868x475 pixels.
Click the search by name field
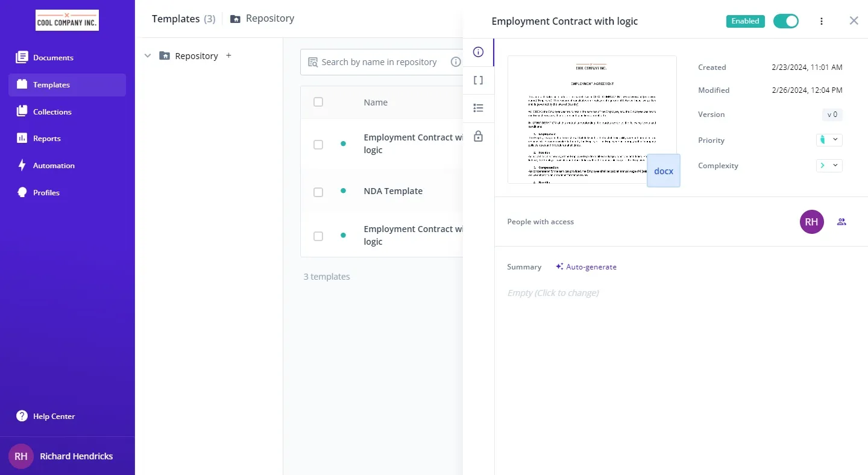tap(379, 62)
